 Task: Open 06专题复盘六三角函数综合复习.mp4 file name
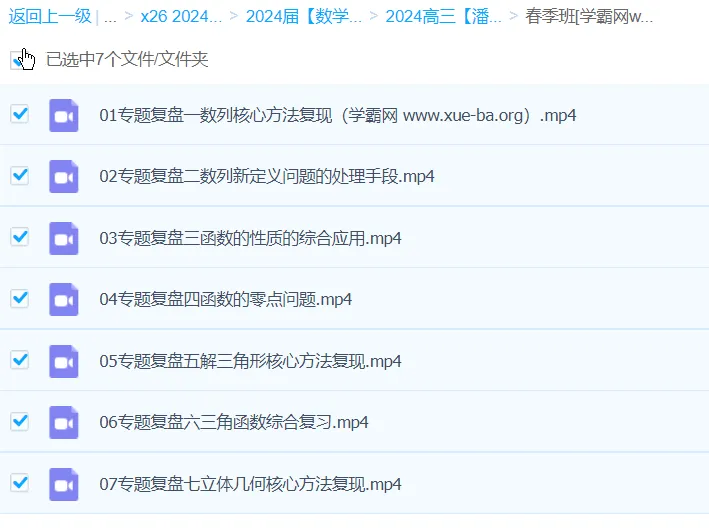[234, 423]
